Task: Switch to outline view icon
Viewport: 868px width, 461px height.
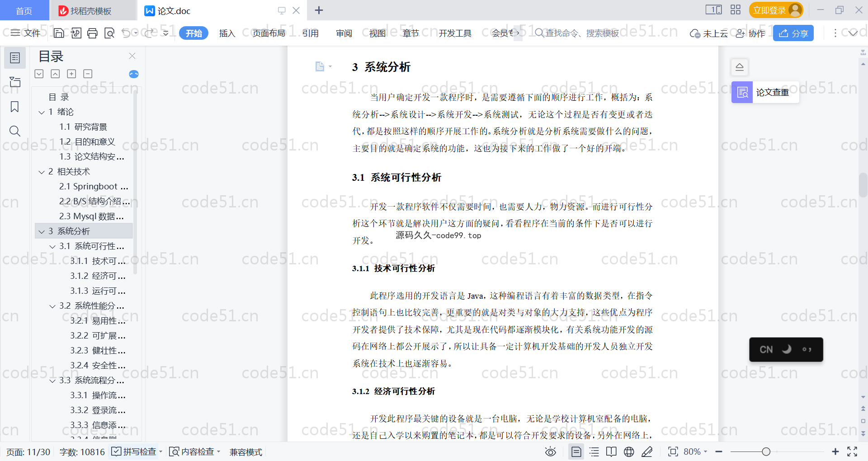Action: [594, 452]
